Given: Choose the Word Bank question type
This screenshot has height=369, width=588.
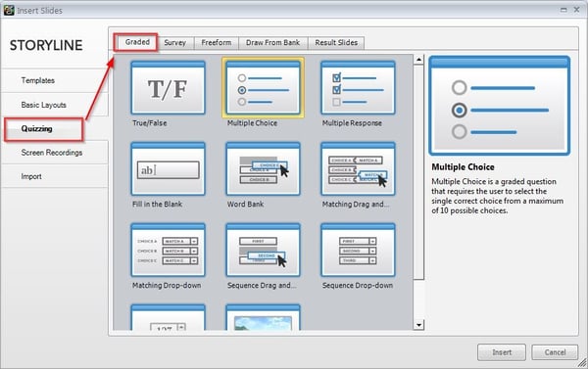Looking at the screenshot, I should click(x=263, y=169).
